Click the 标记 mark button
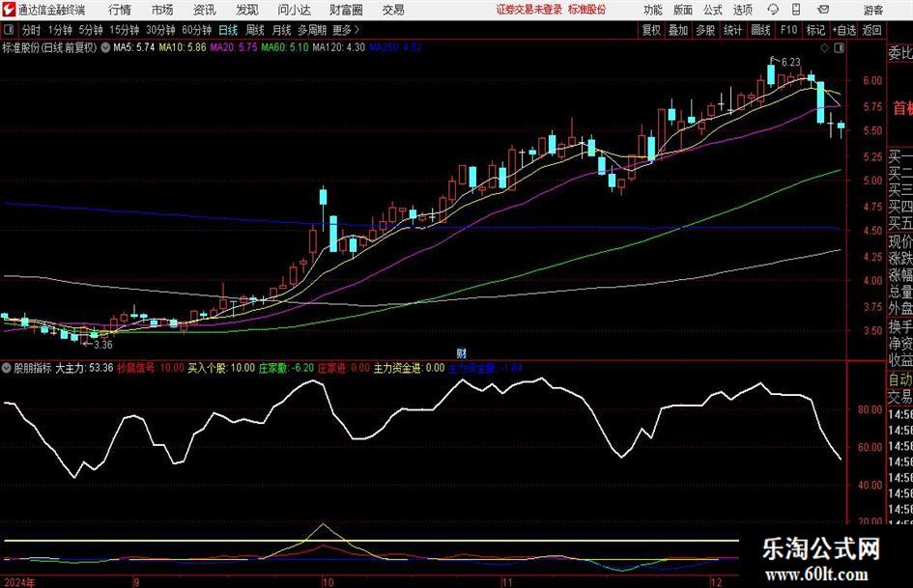Screen dimensions: 913x588 click(815, 30)
